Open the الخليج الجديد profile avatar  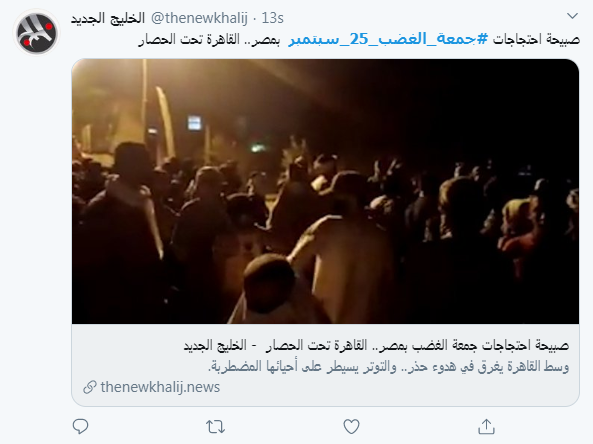pyautogui.click(x=36, y=32)
